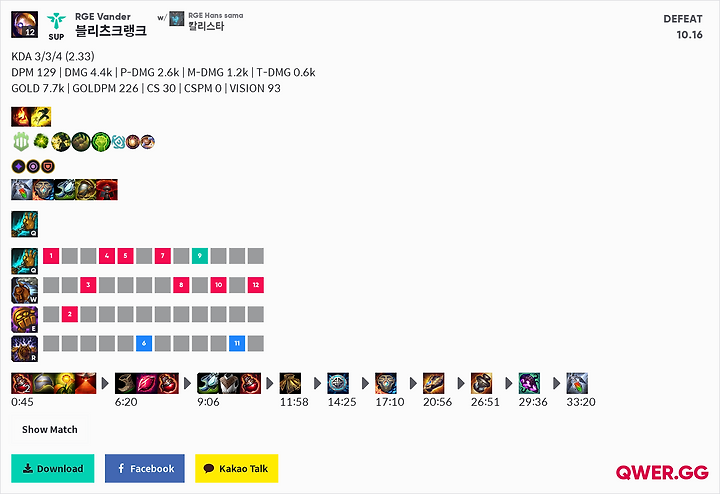Click the boots item purchased at 6:20
This screenshot has height=494, width=720.
(125, 383)
